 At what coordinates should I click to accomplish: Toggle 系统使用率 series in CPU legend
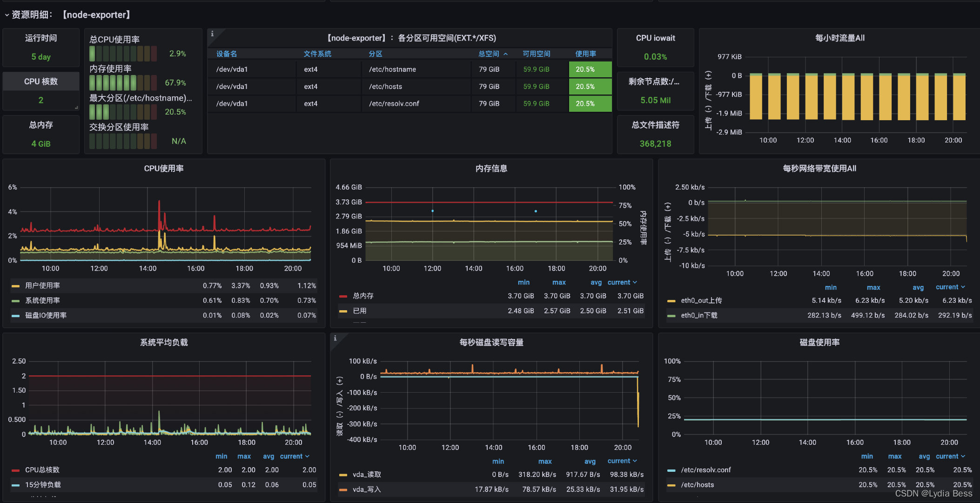pyautogui.click(x=42, y=300)
